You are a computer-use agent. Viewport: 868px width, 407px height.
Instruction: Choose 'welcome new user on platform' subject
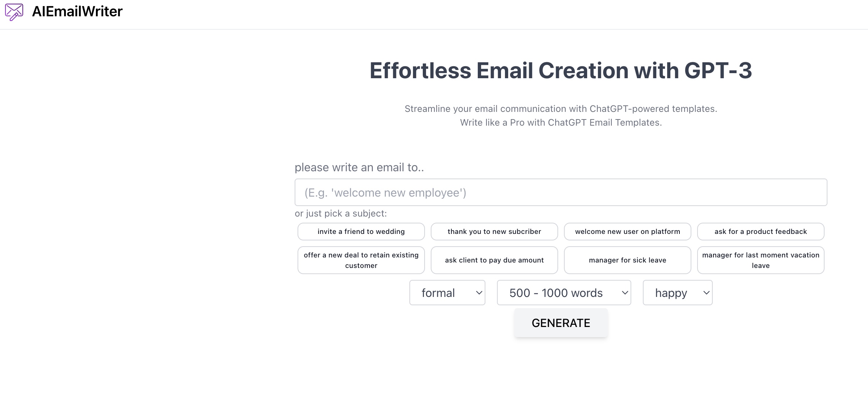(627, 231)
